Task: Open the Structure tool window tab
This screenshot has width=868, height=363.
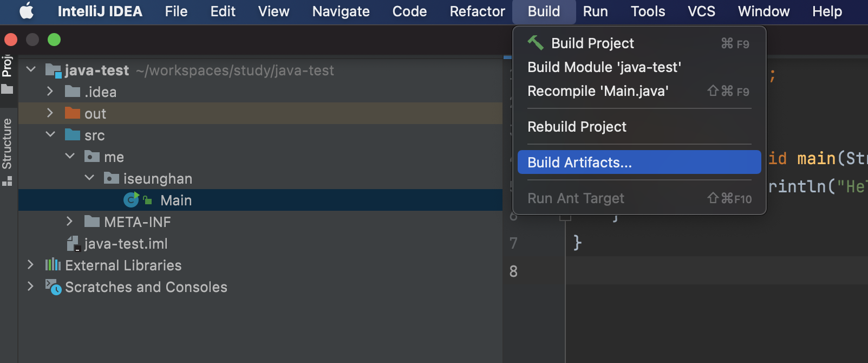Action: tap(7, 152)
